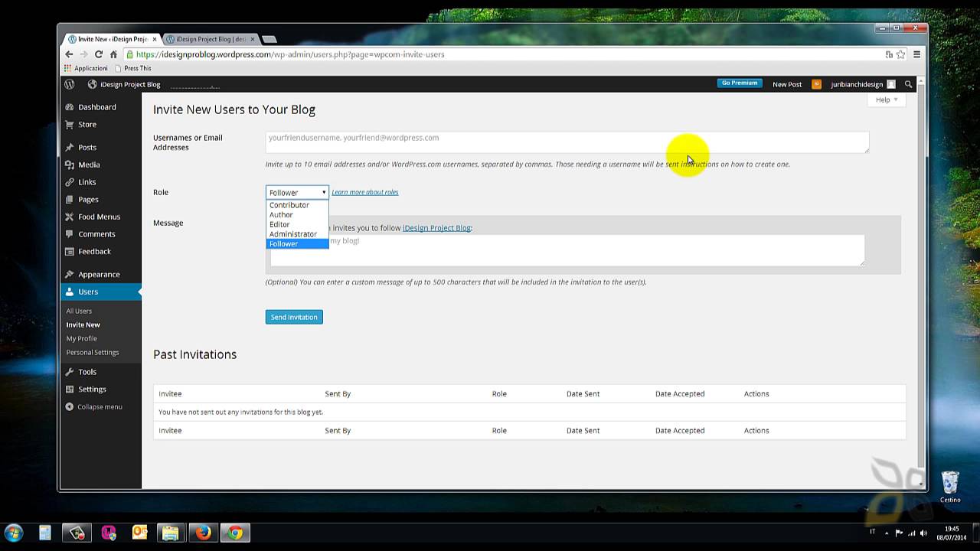Open Firefox from the taskbar
This screenshot has height=551, width=980.
(x=203, y=533)
